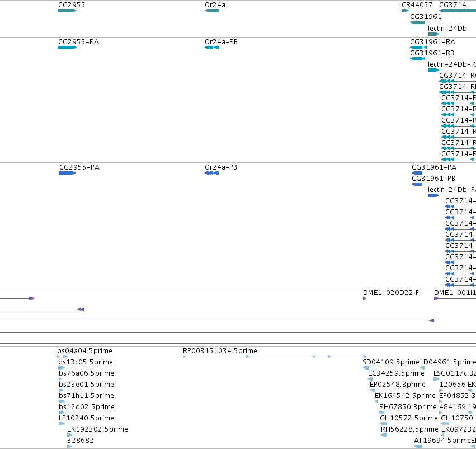Open EST LD04961.5prime

[448, 362]
